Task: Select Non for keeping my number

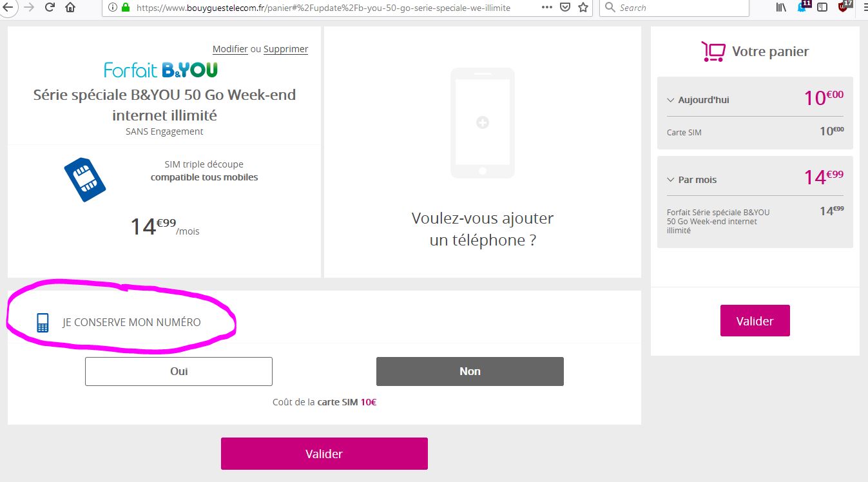Action: (x=470, y=371)
